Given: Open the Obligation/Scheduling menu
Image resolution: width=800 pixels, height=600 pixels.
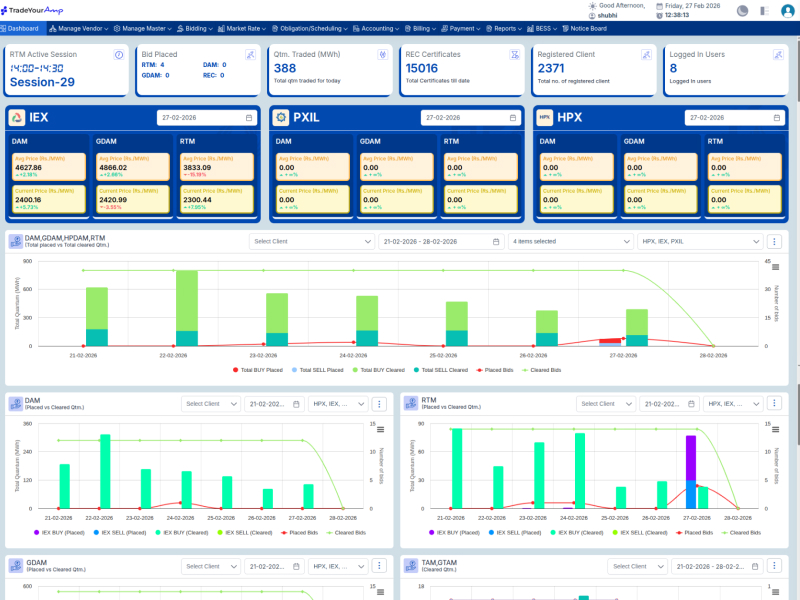Looking at the screenshot, I should click(x=310, y=29).
